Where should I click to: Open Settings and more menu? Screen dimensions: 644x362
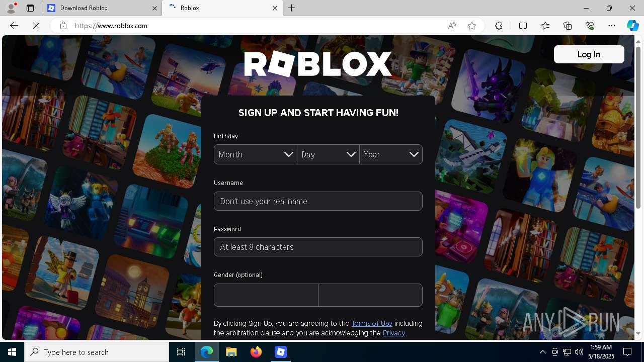612,26
